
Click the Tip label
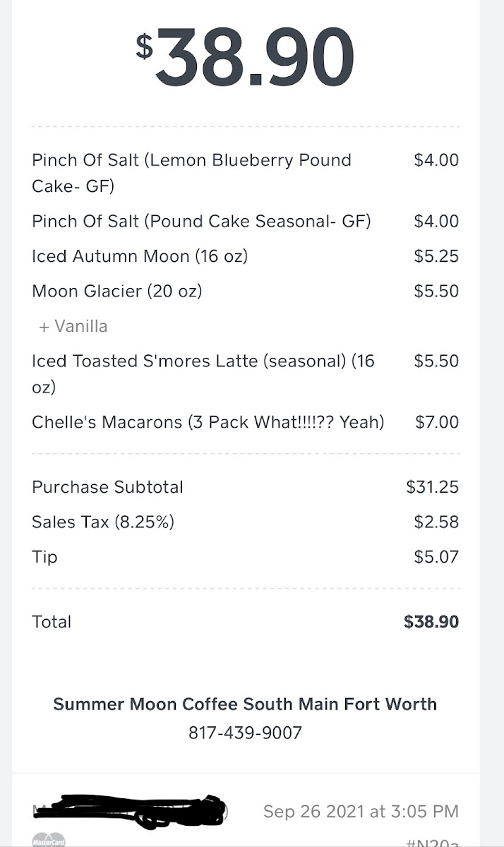[44, 557]
